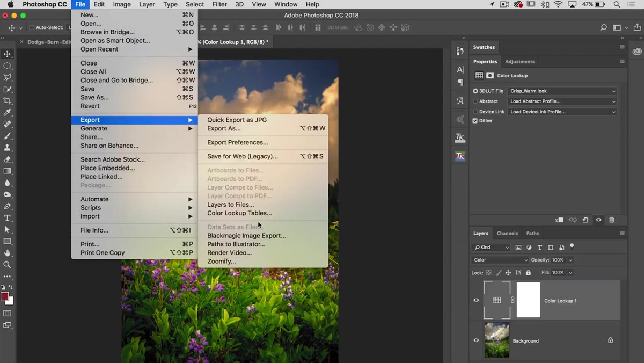Hide the Color Lookup 1 layer

pyautogui.click(x=476, y=300)
